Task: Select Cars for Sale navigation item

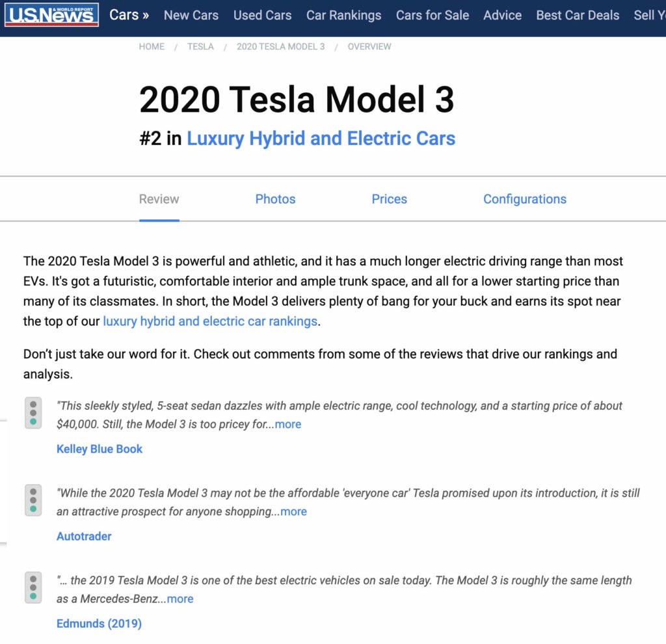Action: pyautogui.click(x=433, y=14)
